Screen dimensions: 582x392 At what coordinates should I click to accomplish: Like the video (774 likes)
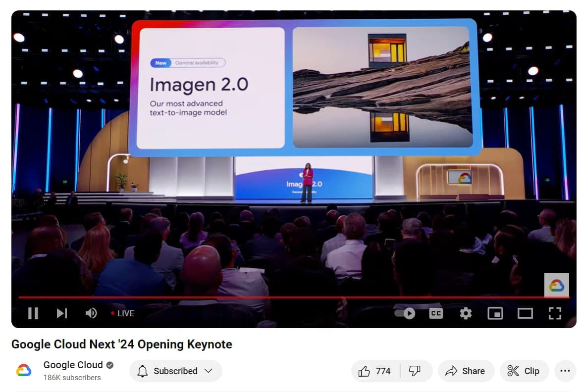click(375, 371)
